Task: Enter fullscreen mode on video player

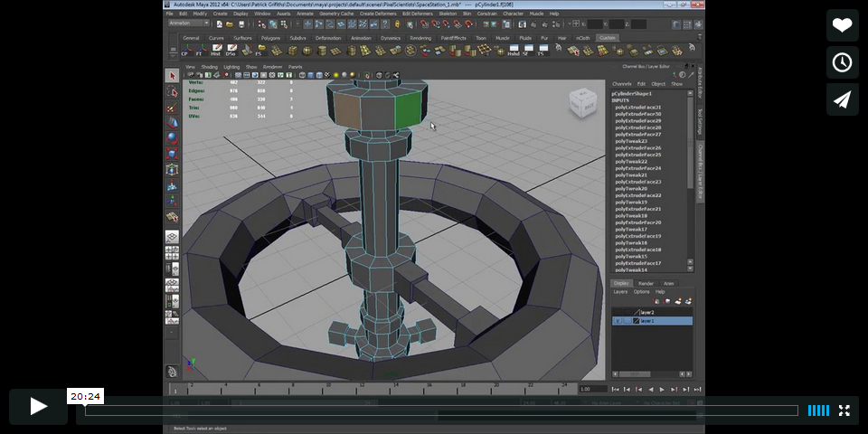Action: 844,410
